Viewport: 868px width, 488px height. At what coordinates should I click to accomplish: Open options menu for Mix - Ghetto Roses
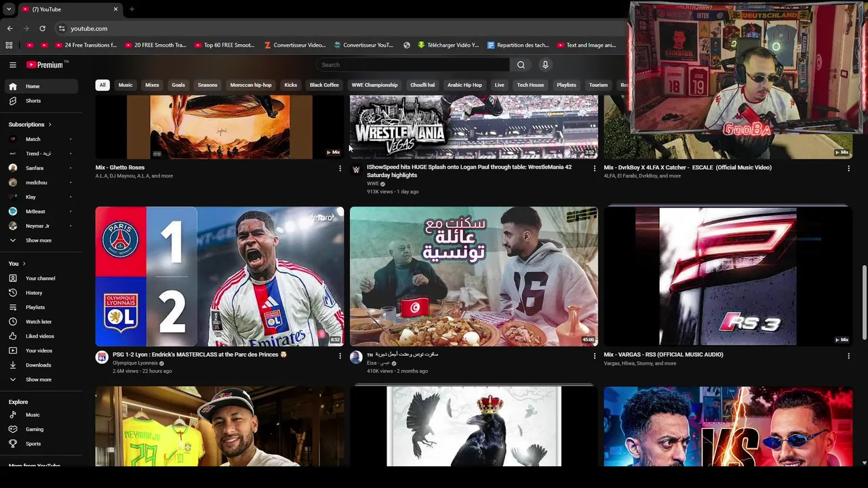[340, 168]
